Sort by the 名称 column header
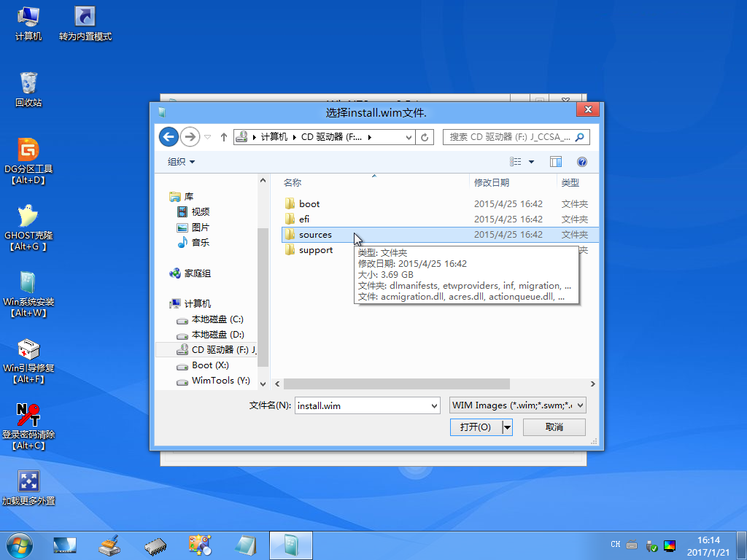Viewport: 747px width, 560px height. tap(374, 182)
